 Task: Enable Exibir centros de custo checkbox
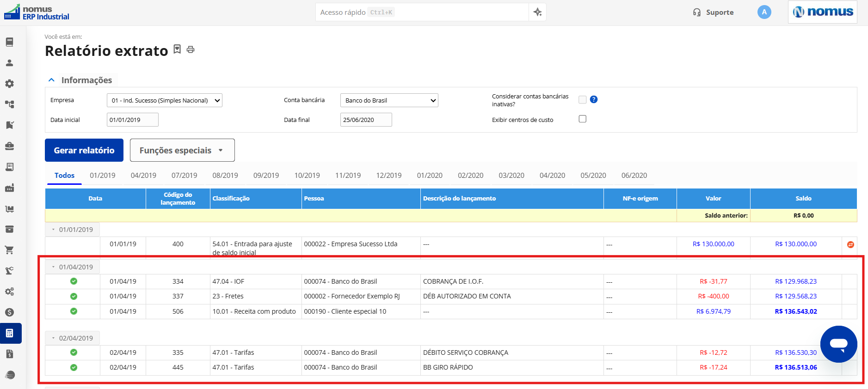[583, 119]
